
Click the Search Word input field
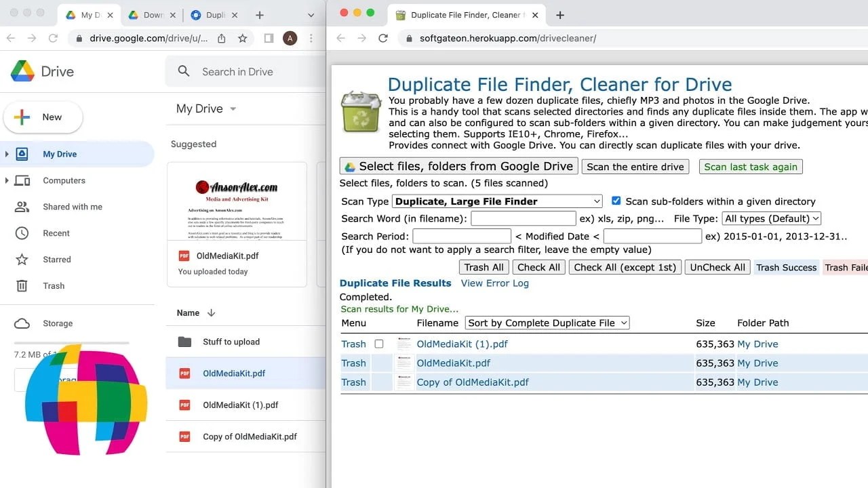[522, 218]
